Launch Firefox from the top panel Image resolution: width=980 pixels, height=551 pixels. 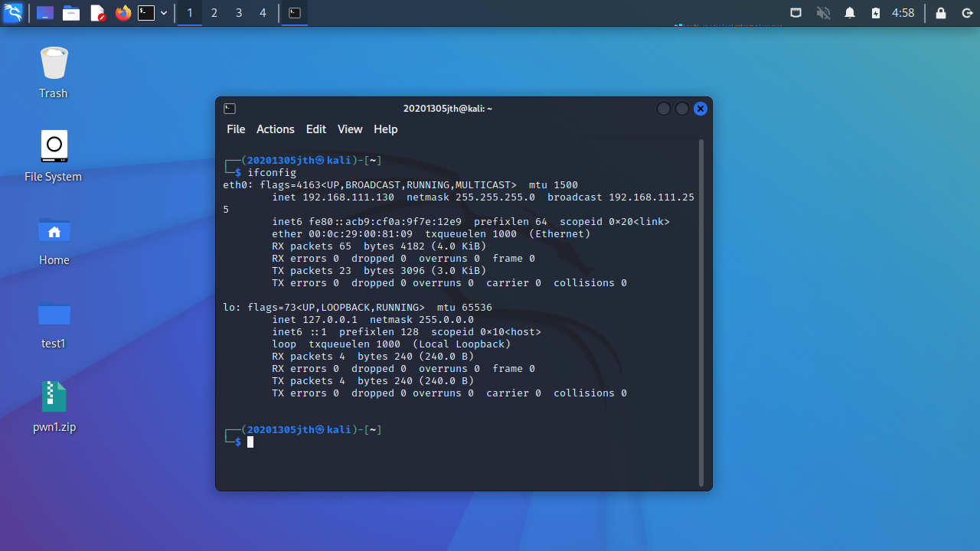[x=122, y=13]
